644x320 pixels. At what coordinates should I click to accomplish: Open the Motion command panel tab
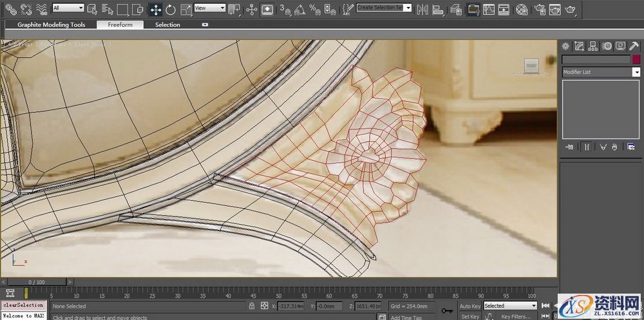(607, 46)
